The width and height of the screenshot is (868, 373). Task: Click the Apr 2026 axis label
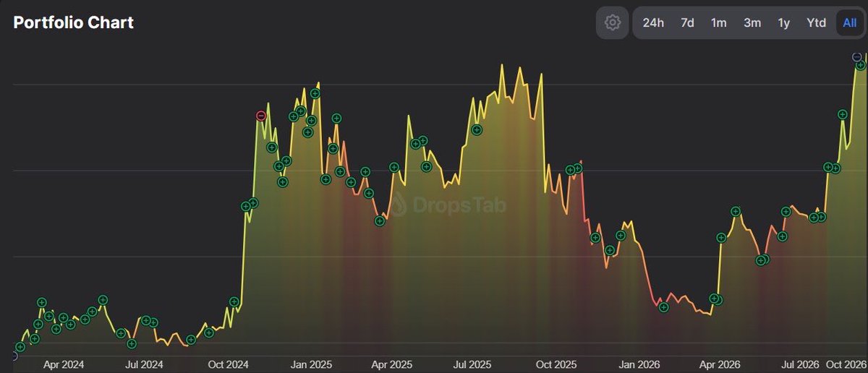coord(719,364)
